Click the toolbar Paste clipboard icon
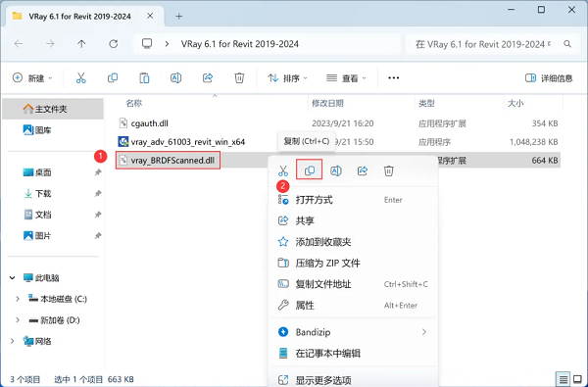Screen dimensions: 588x387 144,78
